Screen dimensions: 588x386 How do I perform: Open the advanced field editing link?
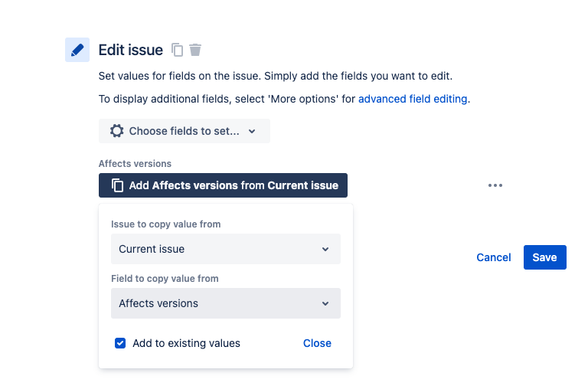pos(413,99)
